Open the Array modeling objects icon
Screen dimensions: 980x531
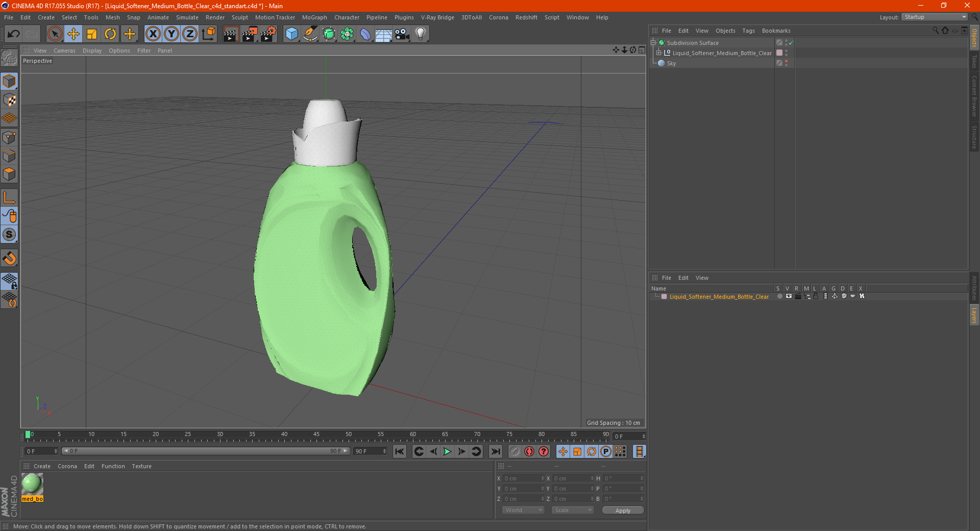(347, 34)
